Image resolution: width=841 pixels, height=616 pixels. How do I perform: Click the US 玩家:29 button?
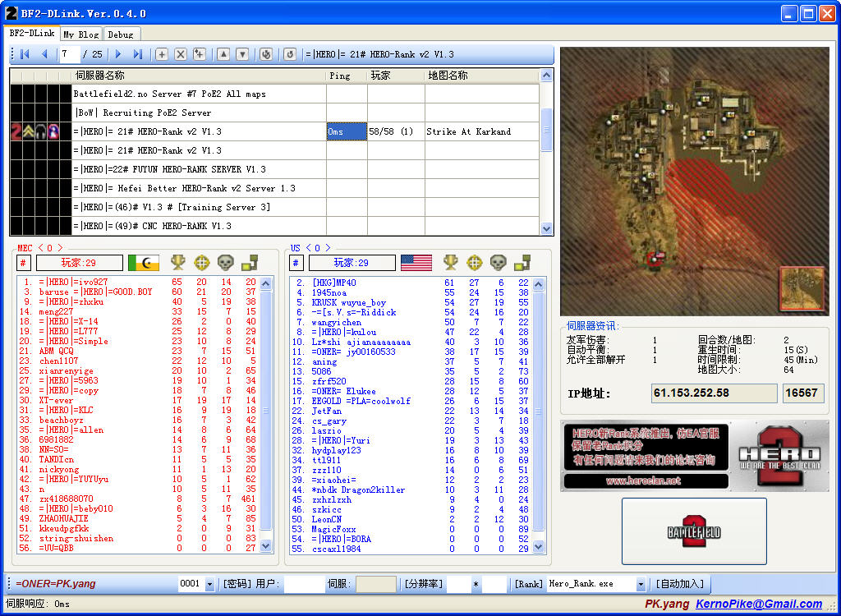click(x=352, y=263)
